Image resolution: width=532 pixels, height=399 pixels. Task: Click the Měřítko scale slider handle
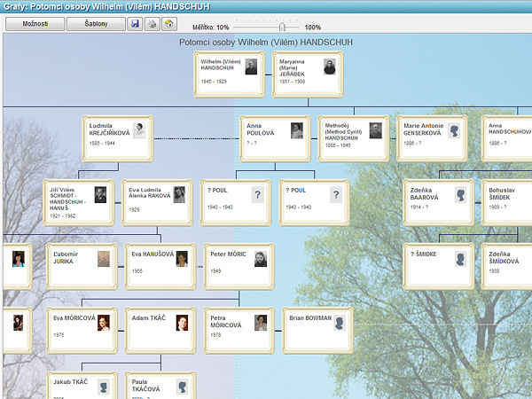pos(282,27)
